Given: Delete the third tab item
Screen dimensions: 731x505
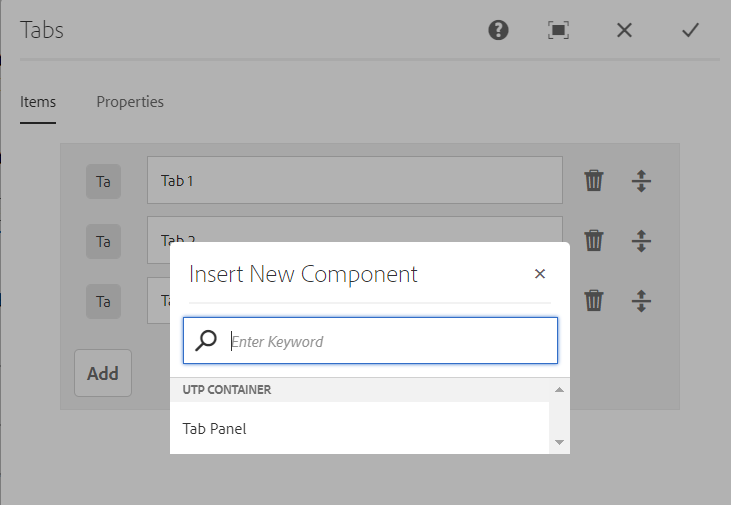Looking at the screenshot, I should click(x=594, y=300).
